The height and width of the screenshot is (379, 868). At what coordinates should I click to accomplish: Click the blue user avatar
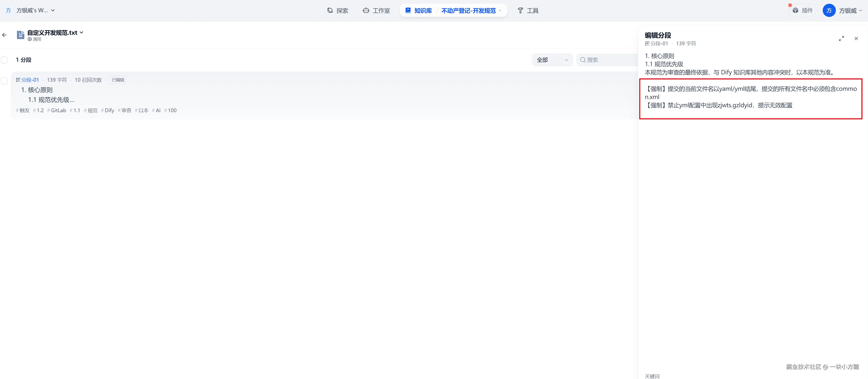click(829, 11)
